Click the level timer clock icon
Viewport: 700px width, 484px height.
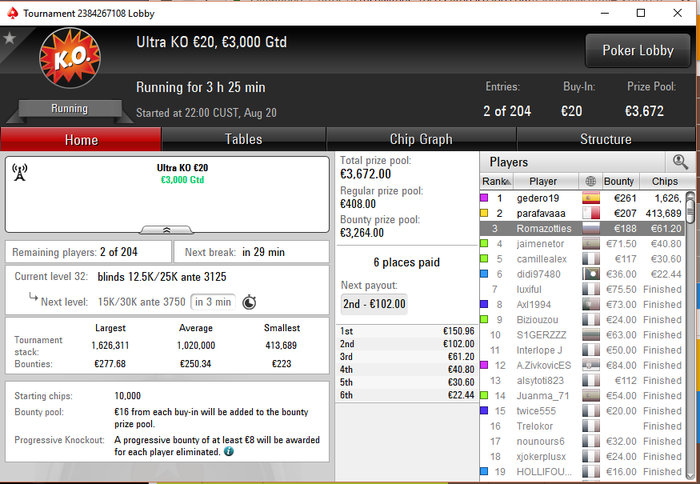[x=249, y=302]
